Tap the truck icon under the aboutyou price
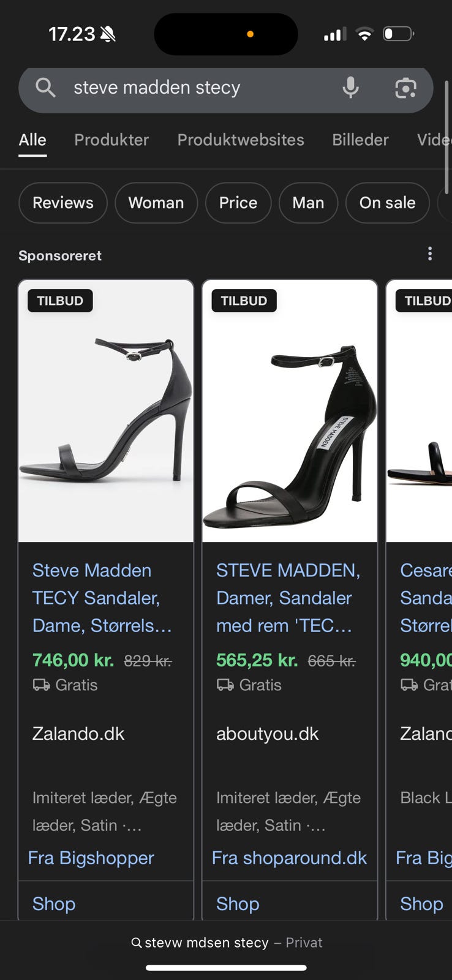Viewport: 452px width, 980px height. [225, 685]
